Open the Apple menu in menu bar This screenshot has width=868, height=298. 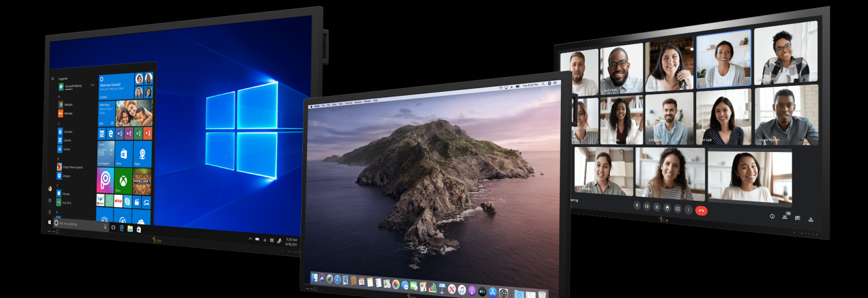pos(310,105)
